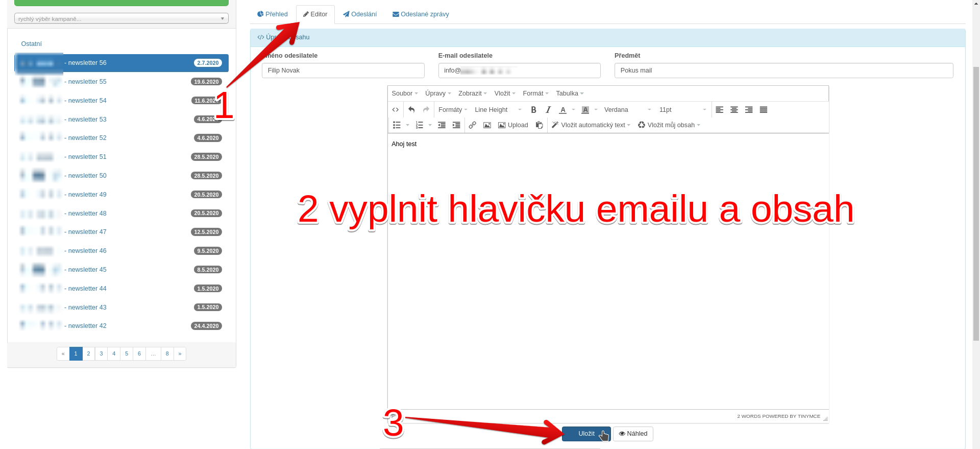The image size is (980, 449).
Task: Open the Soubor menu
Action: pyautogui.click(x=405, y=93)
